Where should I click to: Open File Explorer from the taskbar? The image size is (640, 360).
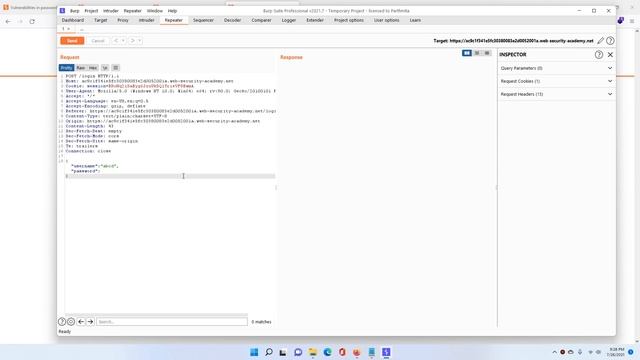tap(313, 352)
